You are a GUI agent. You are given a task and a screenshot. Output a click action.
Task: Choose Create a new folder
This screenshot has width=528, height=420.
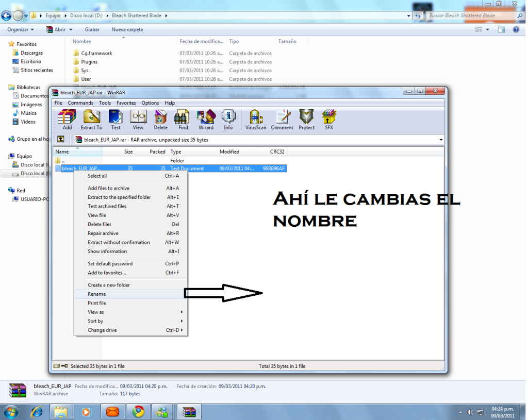tap(130, 284)
